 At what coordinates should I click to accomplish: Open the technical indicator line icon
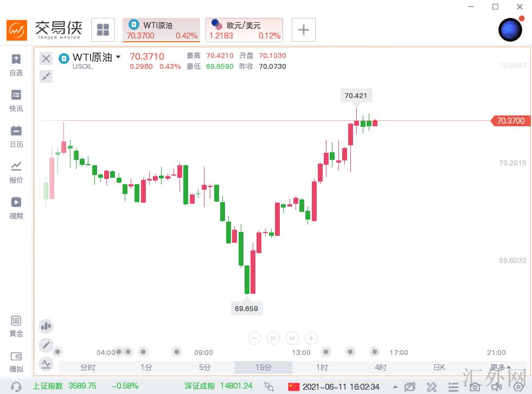click(46, 364)
